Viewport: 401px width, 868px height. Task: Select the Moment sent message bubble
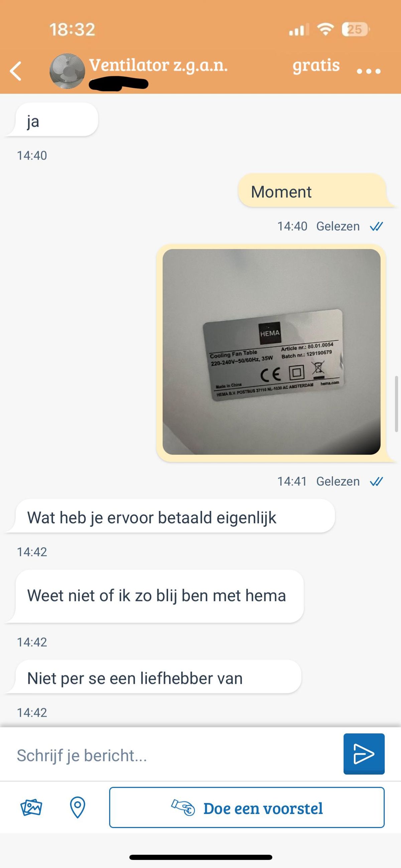[312, 191]
